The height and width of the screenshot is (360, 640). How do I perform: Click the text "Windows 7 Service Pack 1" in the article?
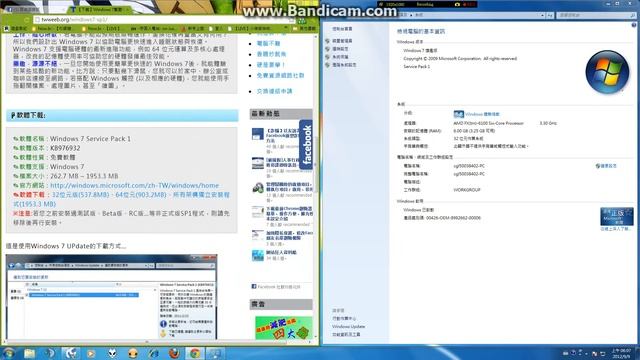[90, 139]
